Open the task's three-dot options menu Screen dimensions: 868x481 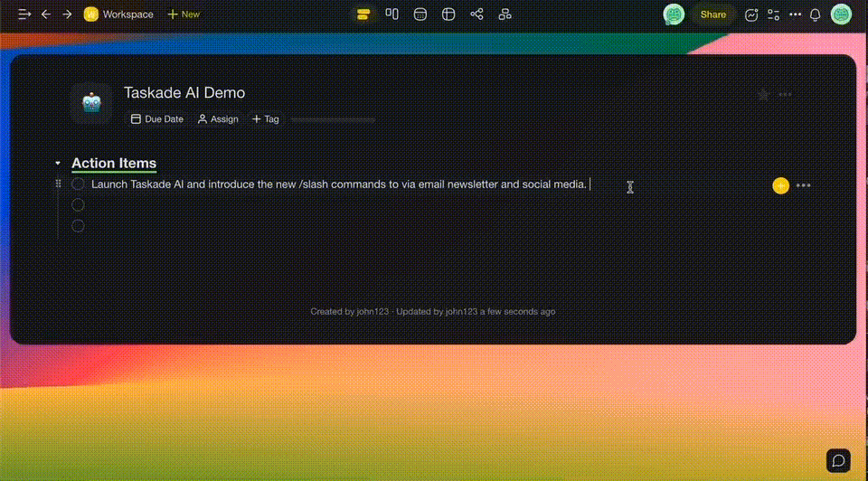[804, 185]
